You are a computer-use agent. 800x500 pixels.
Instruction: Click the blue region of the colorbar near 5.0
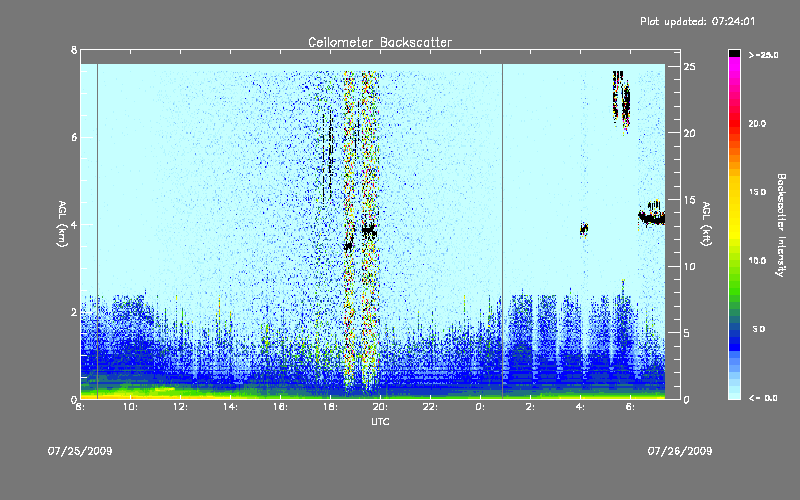pos(734,330)
